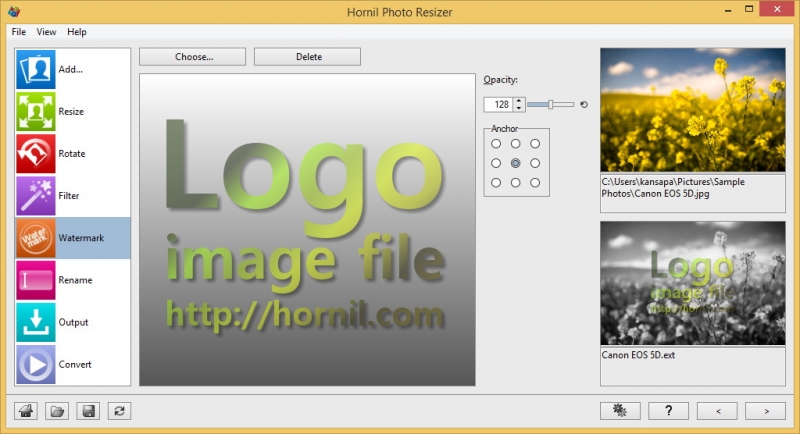The height and width of the screenshot is (434, 800).
Task: Click the Opacity: label
Action: [501, 80]
